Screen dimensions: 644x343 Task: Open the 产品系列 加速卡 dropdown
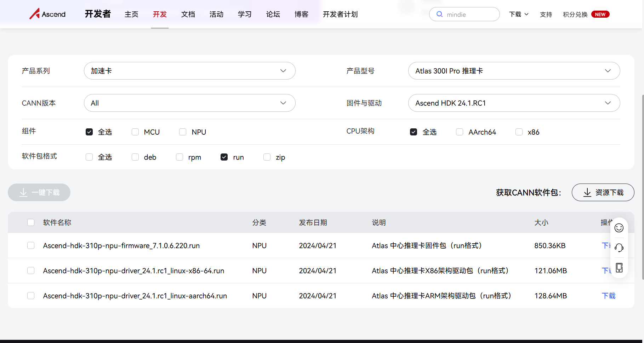coord(189,71)
